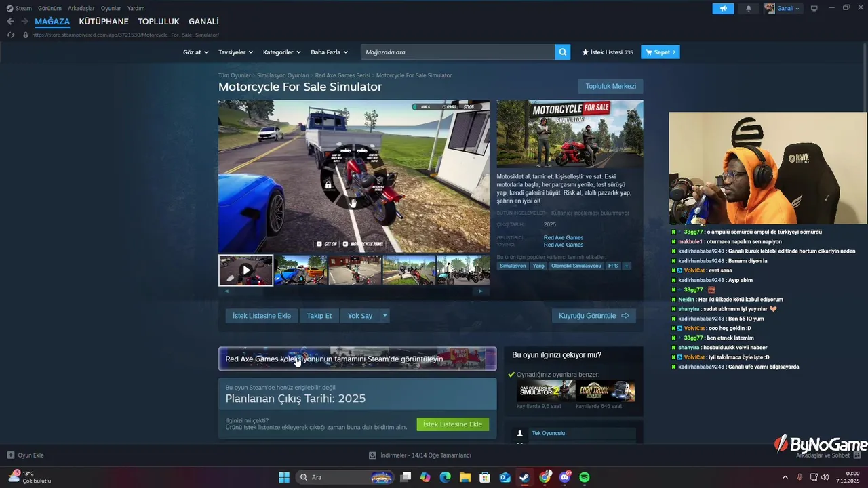Show hidden system tray icons

[x=785, y=477]
